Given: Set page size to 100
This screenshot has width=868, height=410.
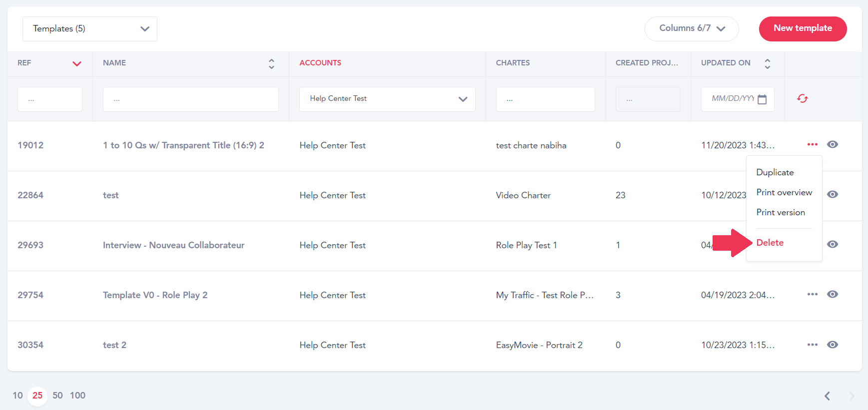Looking at the screenshot, I should click(77, 396).
